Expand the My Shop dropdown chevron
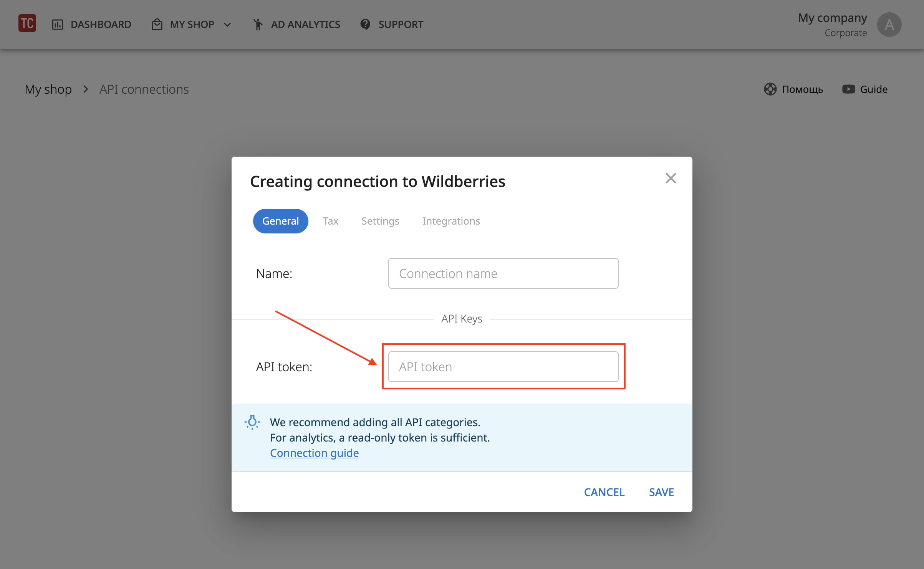This screenshot has width=924, height=569. 227,25
